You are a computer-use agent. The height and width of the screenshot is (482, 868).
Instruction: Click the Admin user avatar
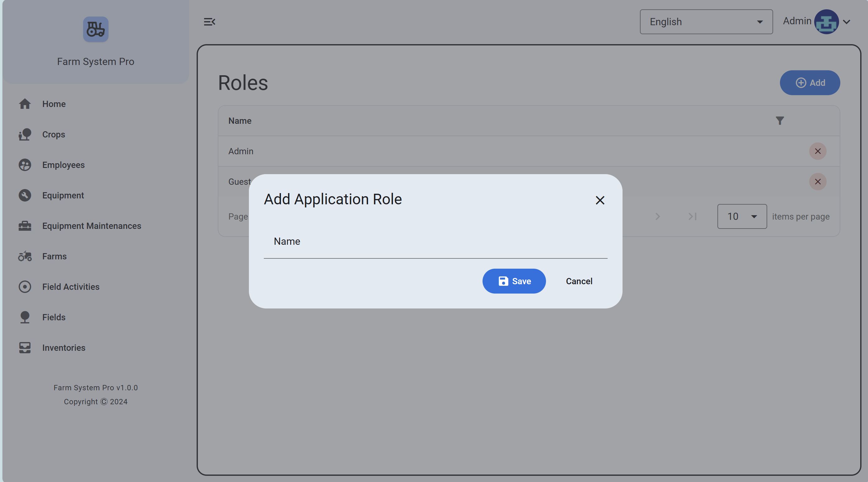pyautogui.click(x=826, y=22)
